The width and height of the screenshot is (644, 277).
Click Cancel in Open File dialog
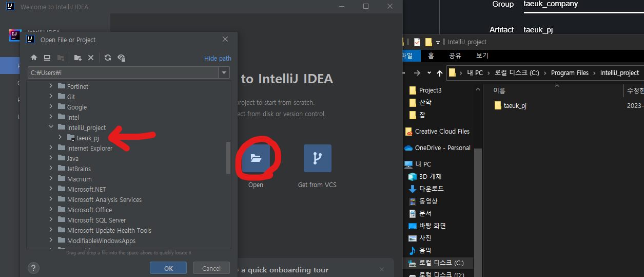point(211,268)
